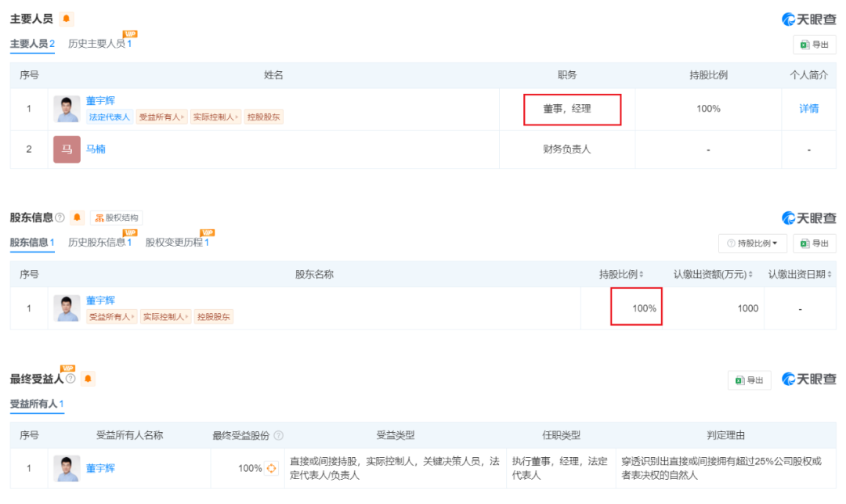This screenshot has height=504, width=846.
Task: Click the bell icon beside 最终受益人 heading
Action: [88, 379]
